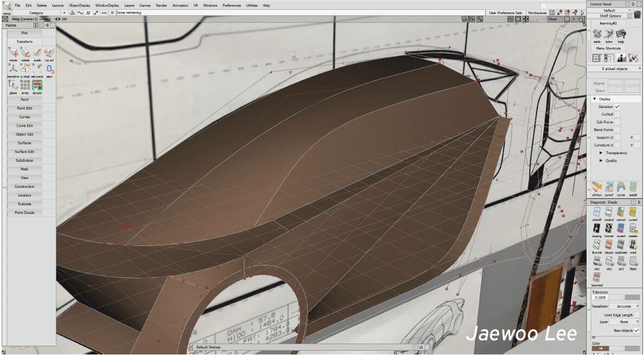Open the Tessellator Accurate dropdown
This screenshot has height=355, width=644.
click(x=624, y=307)
